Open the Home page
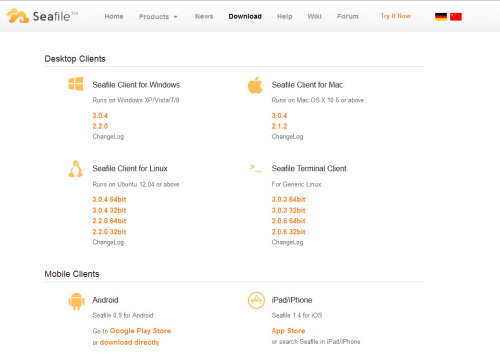500x362 pixels. [114, 16]
